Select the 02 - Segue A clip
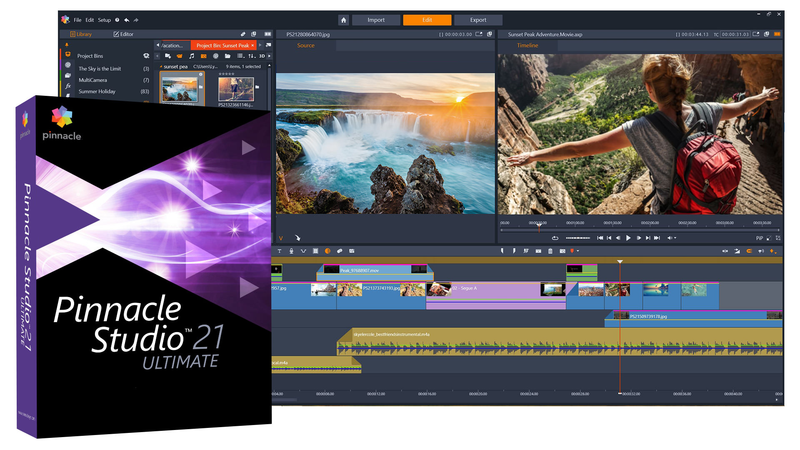 point(496,296)
